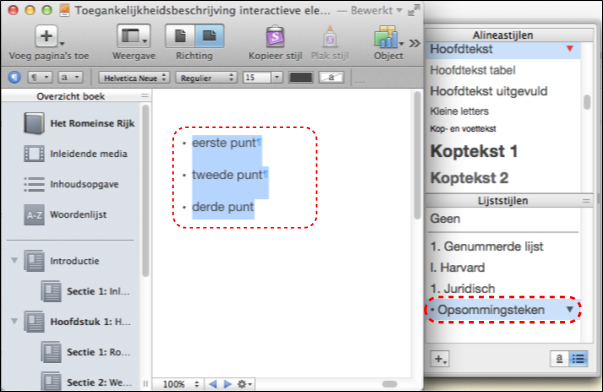Click the Plak stijl icon
This screenshot has height=392, width=603.
(330, 37)
